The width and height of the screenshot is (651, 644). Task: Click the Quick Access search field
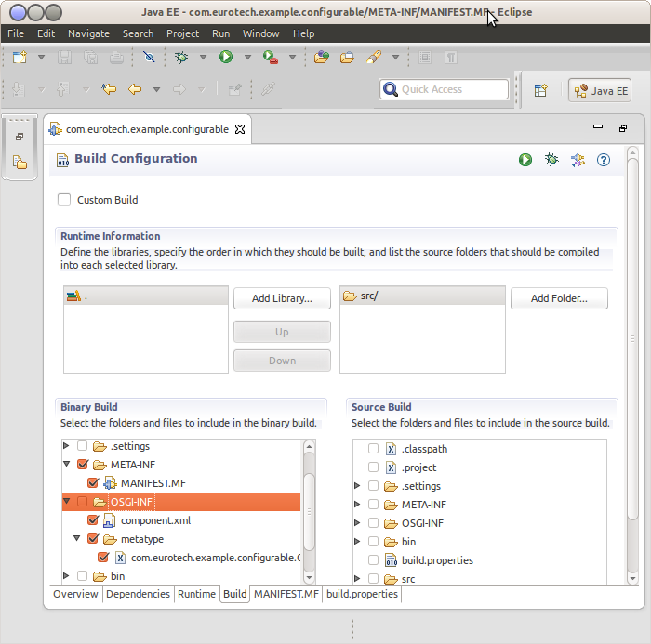(445, 90)
